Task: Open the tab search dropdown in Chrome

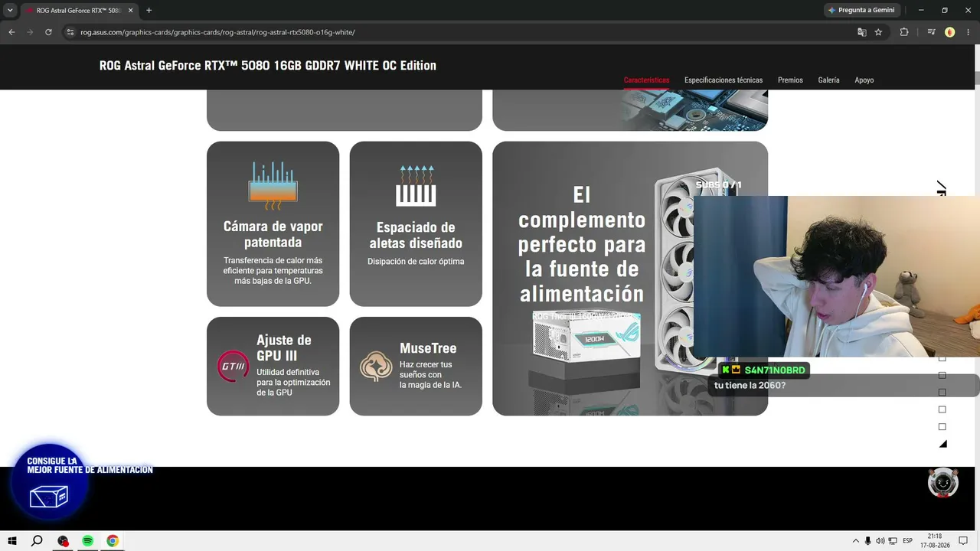Action: (x=10, y=10)
